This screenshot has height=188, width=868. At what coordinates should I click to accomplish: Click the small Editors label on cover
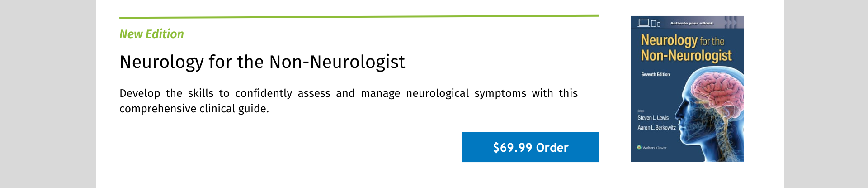[x=641, y=111]
